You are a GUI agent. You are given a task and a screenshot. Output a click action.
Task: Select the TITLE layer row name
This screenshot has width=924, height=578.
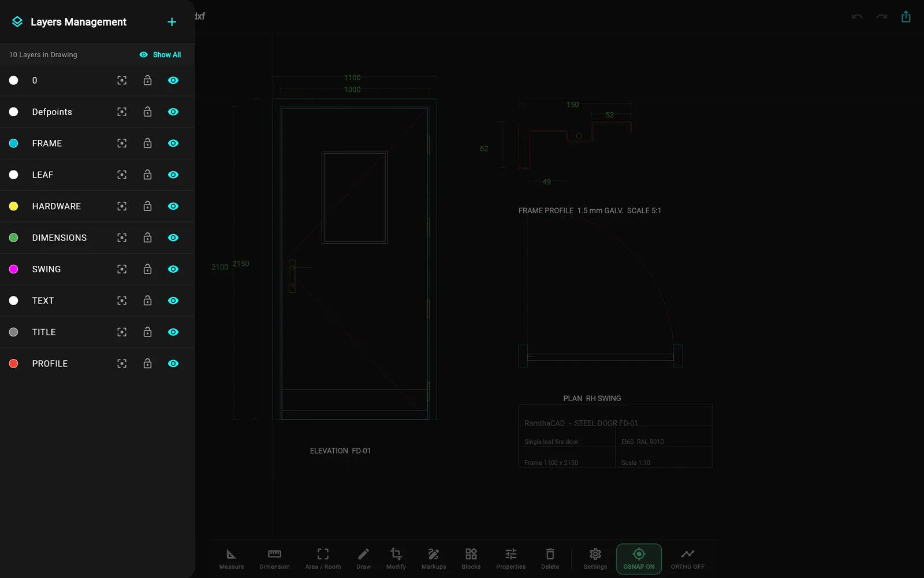44,332
